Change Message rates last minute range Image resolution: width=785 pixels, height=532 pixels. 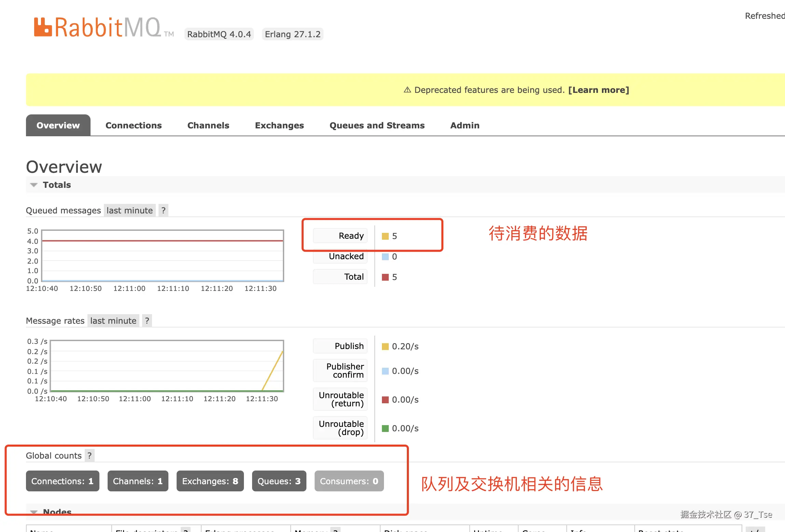[113, 321]
